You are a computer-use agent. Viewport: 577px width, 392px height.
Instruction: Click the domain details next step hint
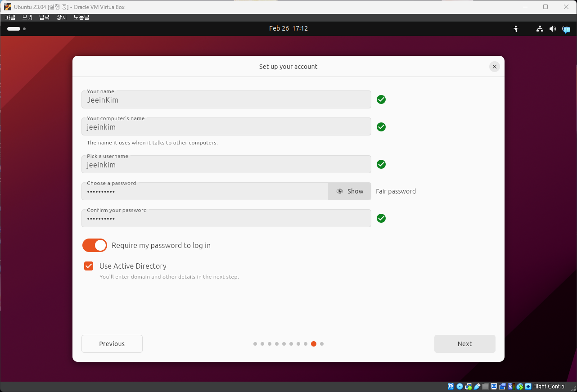pos(169,277)
